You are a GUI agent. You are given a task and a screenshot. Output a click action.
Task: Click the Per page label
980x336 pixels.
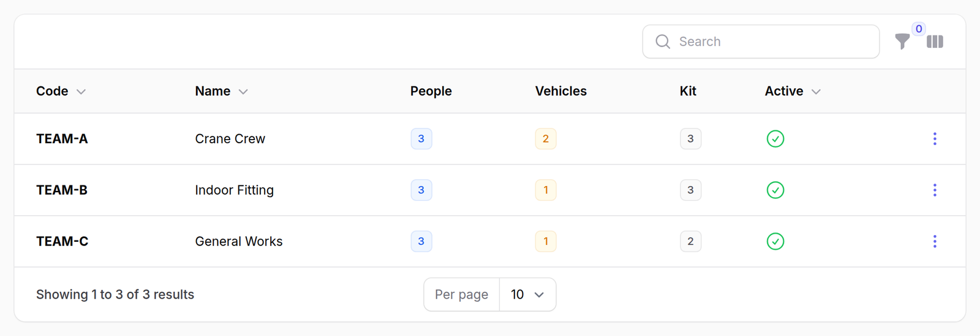[461, 295]
